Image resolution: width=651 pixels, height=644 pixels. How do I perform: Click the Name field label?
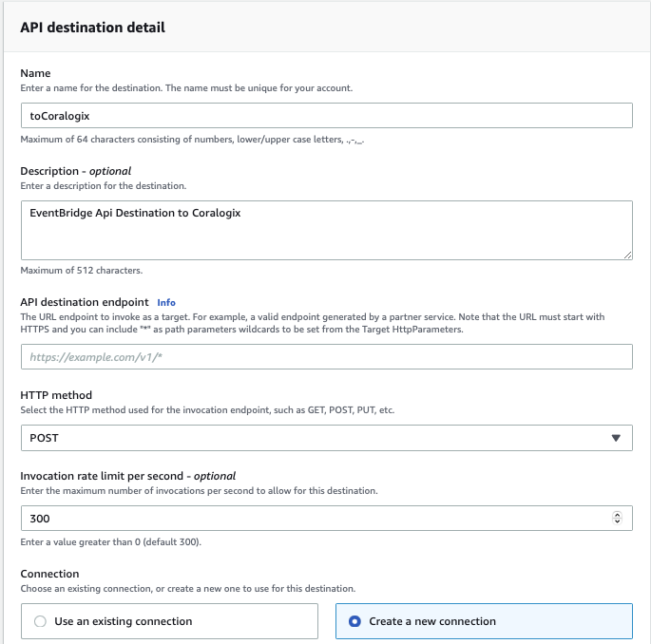[x=35, y=73]
